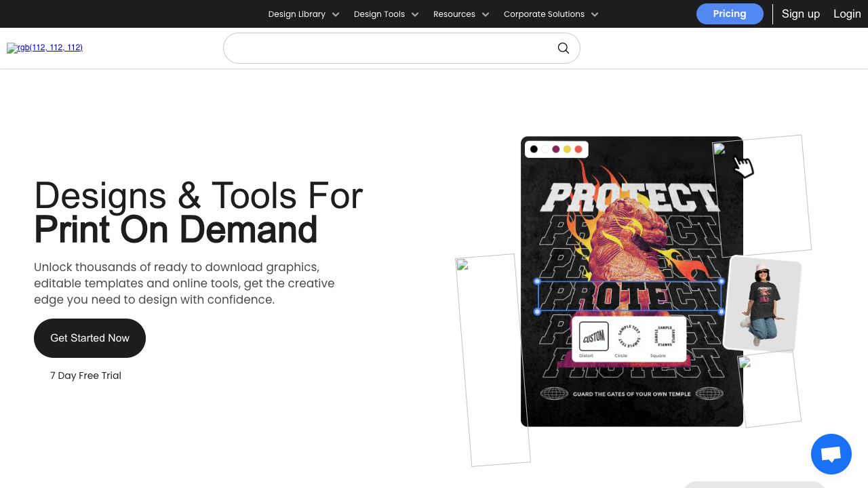Viewport: 868px width, 488px height.
Task: Open the Sign up link
Action: pyautogui.click(x=800, y=14)
